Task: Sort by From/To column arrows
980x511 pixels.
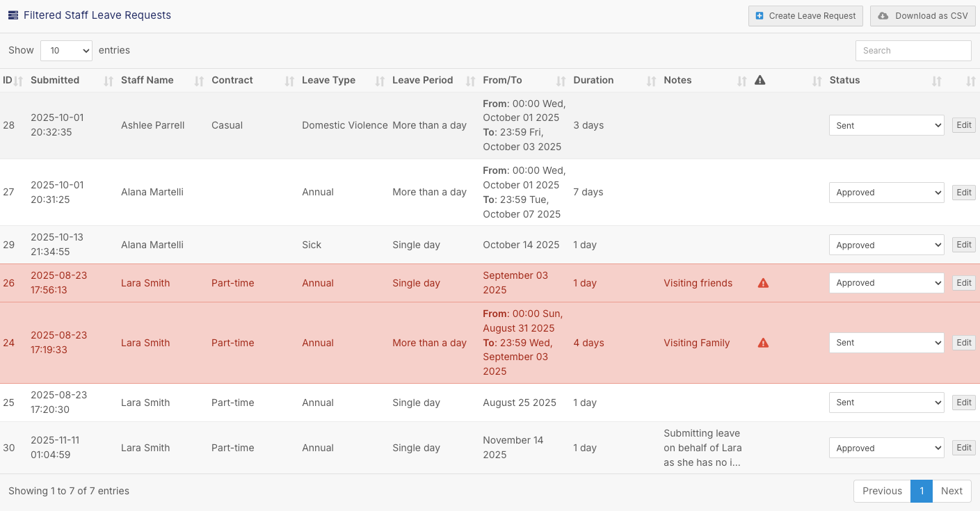Action: [x=561, y=81]
